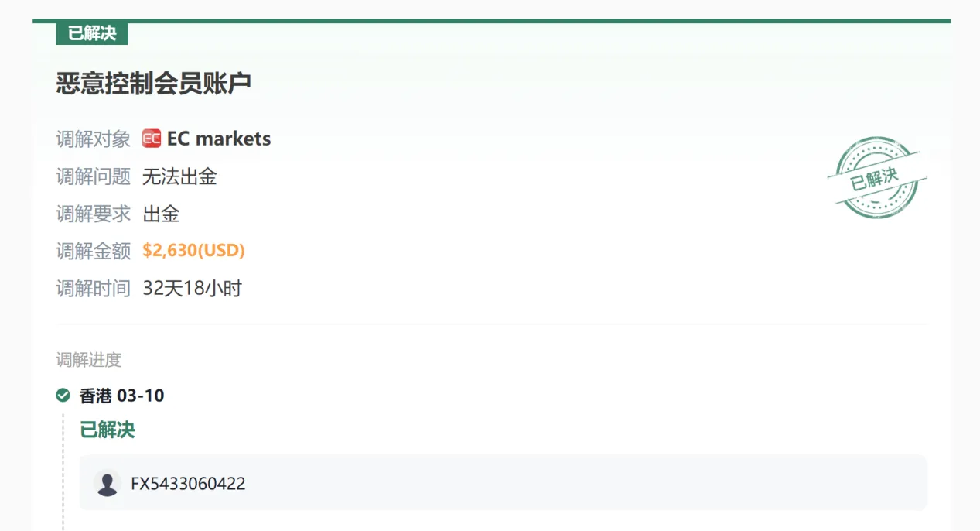Click the 调解进度 section heading
980x531 pixels.
[88, 360]
